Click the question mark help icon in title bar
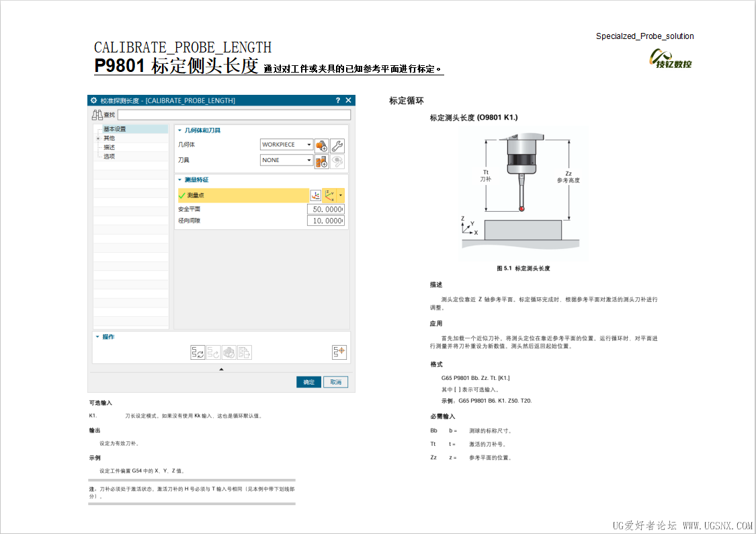Screen dimensions: 756x534 (337, 100)
